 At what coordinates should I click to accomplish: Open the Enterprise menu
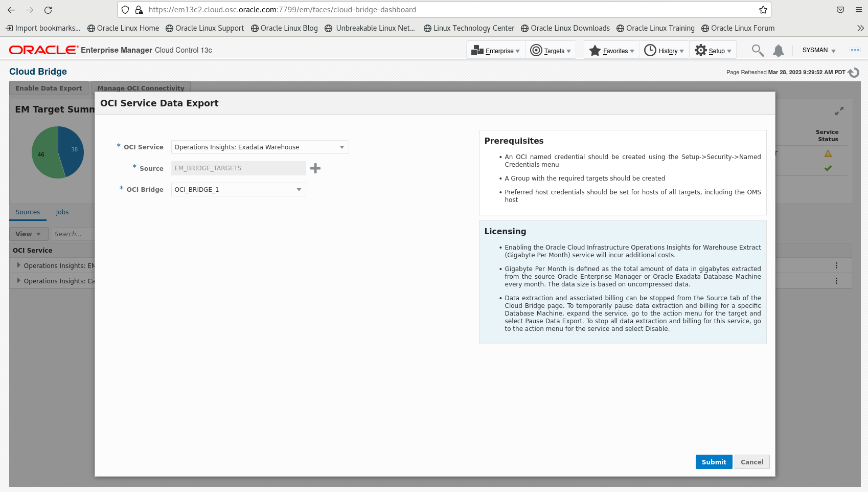point(495,50)
